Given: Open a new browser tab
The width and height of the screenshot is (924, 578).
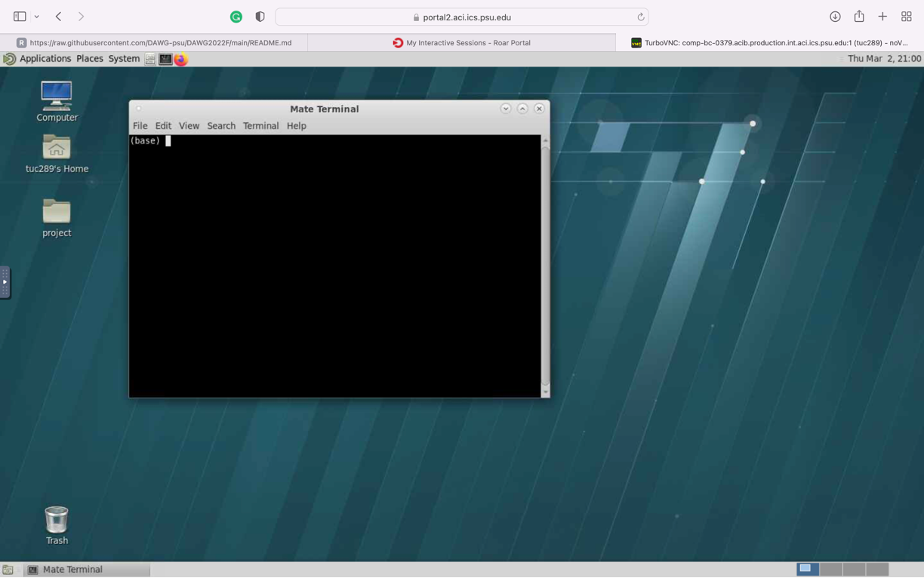Looking at the screenshot, I should 882,17.
